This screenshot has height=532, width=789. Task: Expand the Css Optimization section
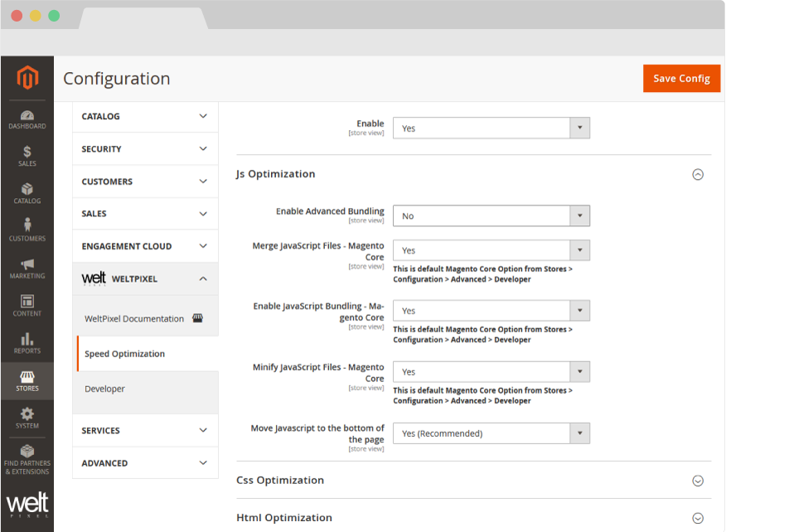[x=698, y=480]
